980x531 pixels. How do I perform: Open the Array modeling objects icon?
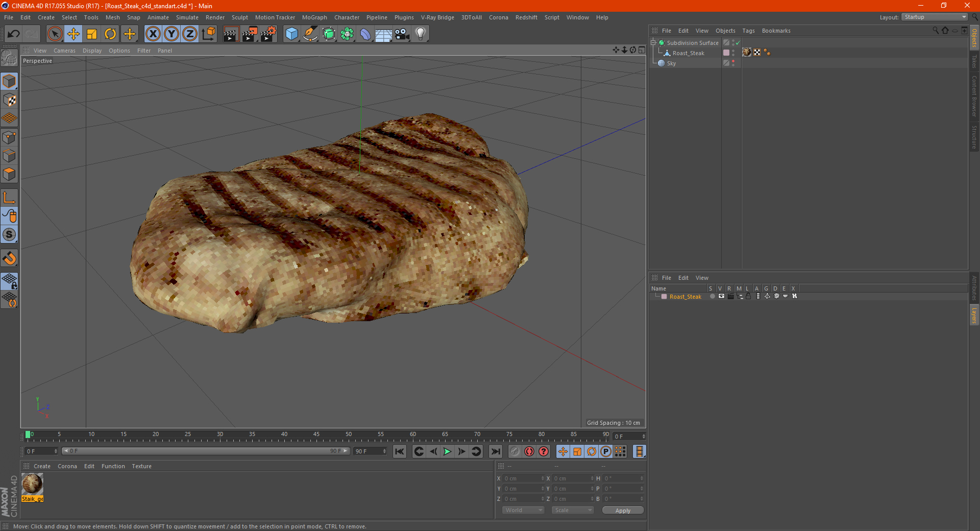[x=348, y=34]
